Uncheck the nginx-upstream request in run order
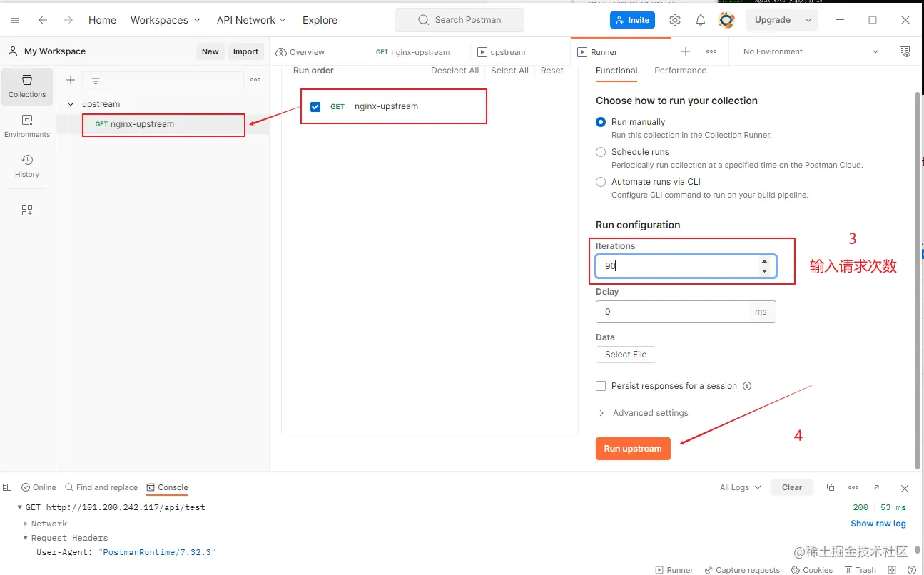Viewport: 924px width, 575px height. tap(315, 107)
